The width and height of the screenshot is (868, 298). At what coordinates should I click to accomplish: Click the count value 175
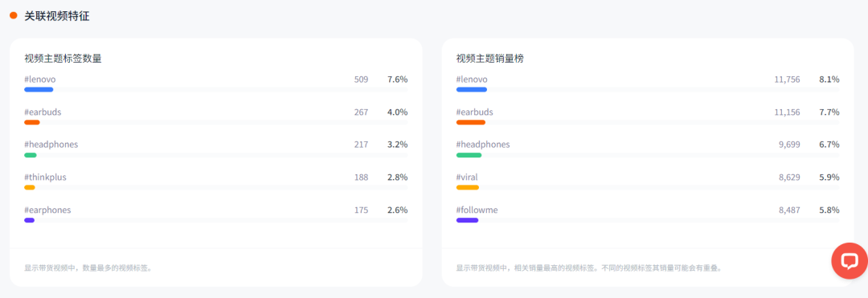click(x=361, y=210)
